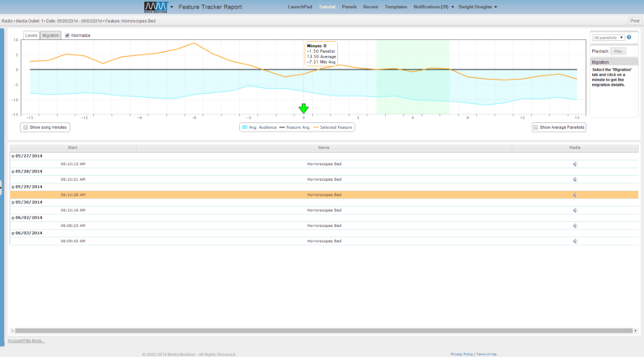Click the Media Monitors logo icon
644x357 pixels.
pyautogui.click(x=156, y=7)
